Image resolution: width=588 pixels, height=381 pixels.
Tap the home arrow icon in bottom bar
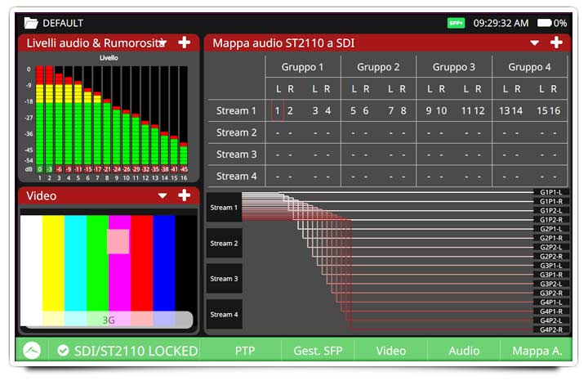click(x=32, y=351)
